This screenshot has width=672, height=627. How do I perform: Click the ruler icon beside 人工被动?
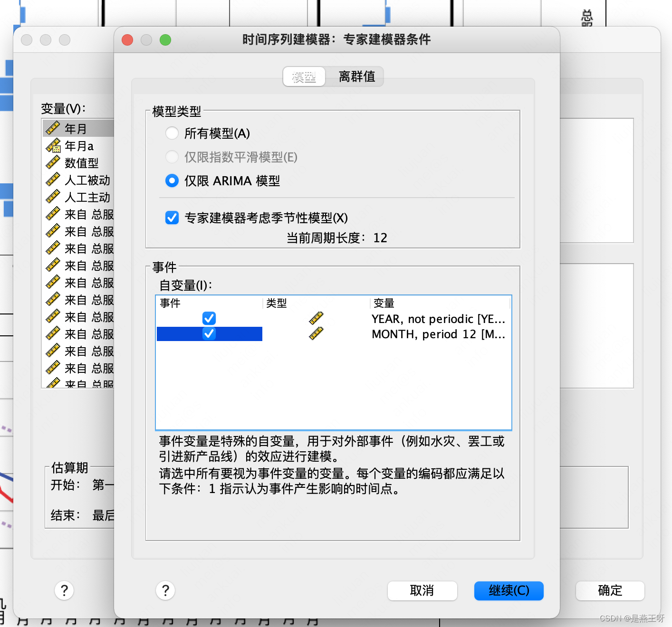click(53, 180)
